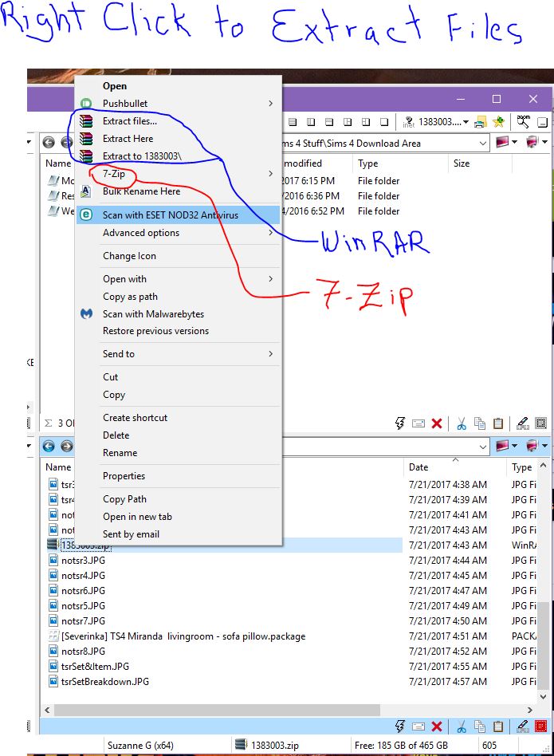
Task: Open the 7-Zip submenu entry
Action: coord(114,174)
